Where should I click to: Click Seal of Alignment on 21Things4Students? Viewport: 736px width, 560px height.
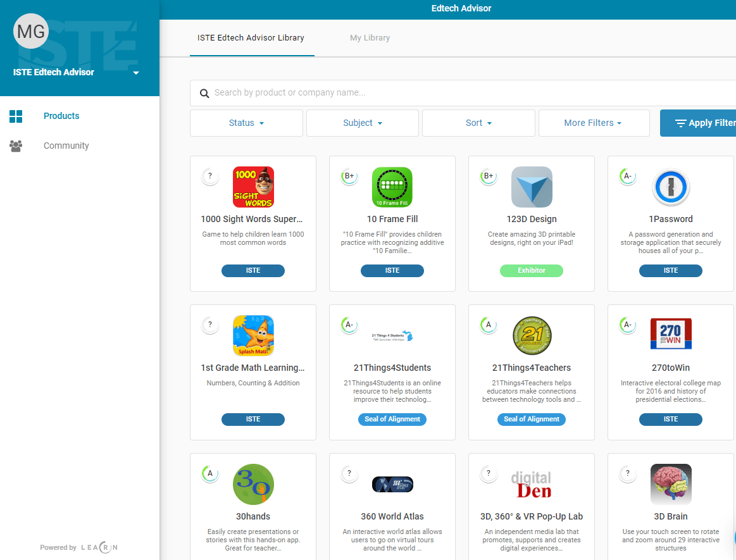click(392, 420)
